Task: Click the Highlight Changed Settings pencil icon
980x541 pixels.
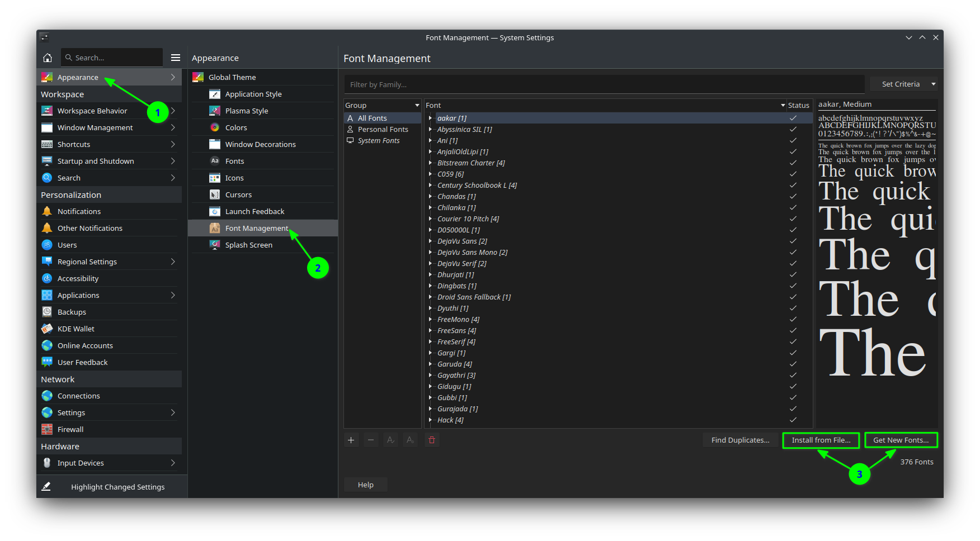Action: pos(46,487)
